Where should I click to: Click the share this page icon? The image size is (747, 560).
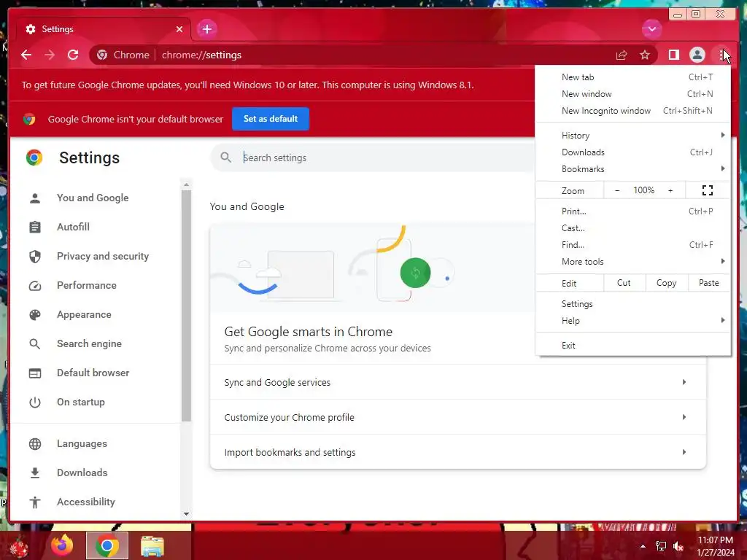pyautogui.click(x=622, y=55)
